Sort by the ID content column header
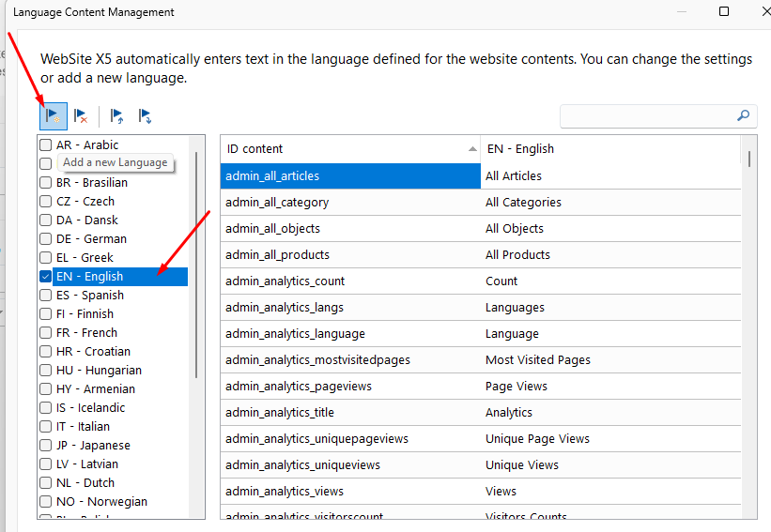This screenshot has width=771, height=532. point(350,149)
